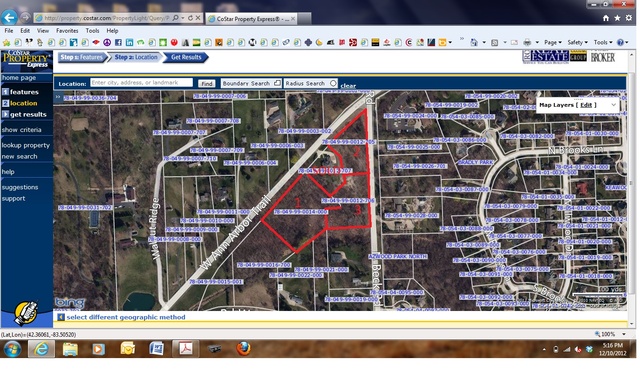
Task: Click the clear link
Action: [x=348, y=86]
